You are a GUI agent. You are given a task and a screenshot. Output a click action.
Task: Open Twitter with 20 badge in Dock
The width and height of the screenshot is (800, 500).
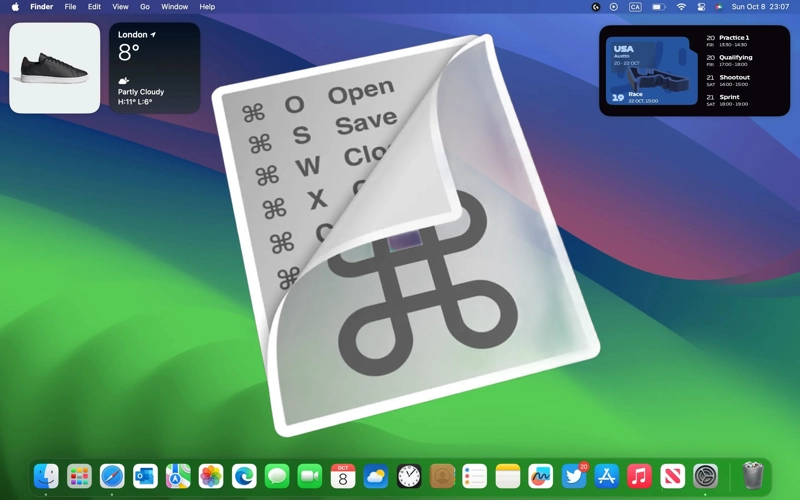573,476
